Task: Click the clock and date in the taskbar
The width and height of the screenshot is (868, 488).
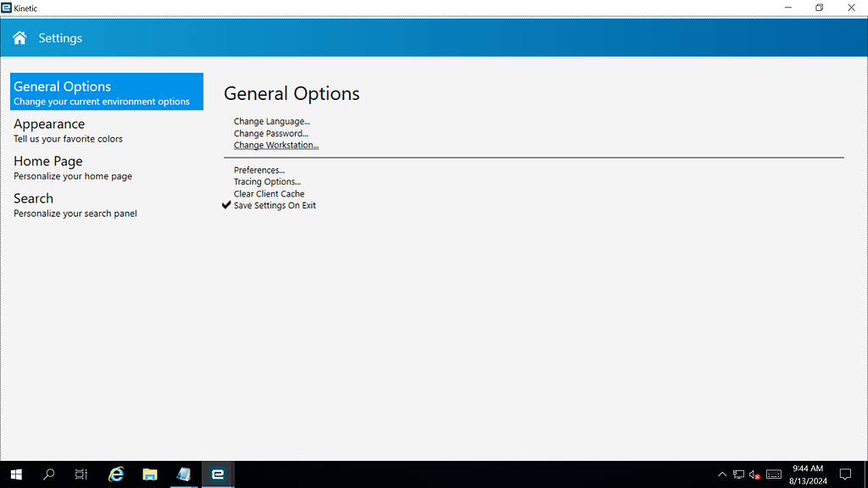Action: point(808,474)
